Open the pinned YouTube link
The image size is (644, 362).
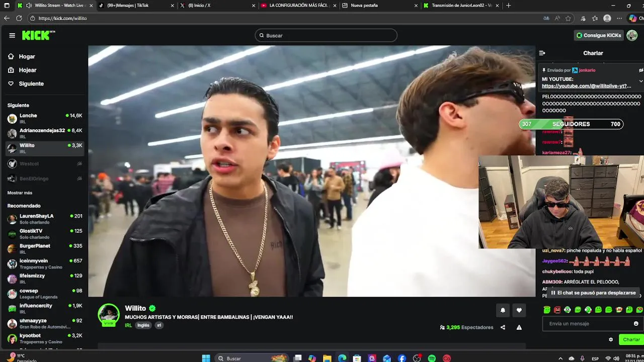[587, 86]
